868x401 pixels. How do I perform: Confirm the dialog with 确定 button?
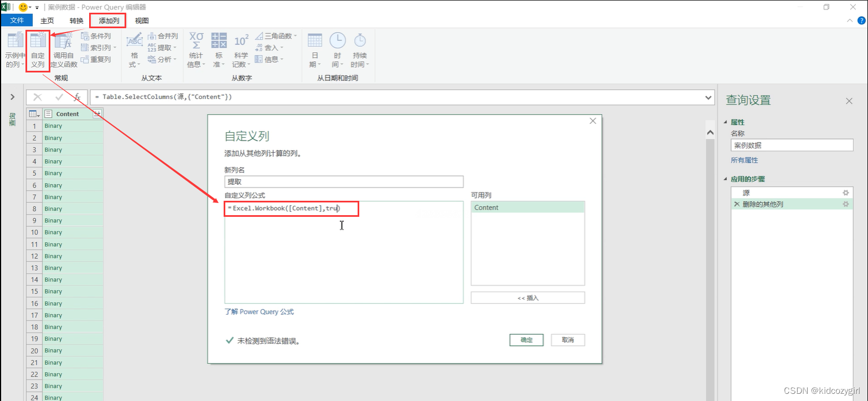coord(526,340)
